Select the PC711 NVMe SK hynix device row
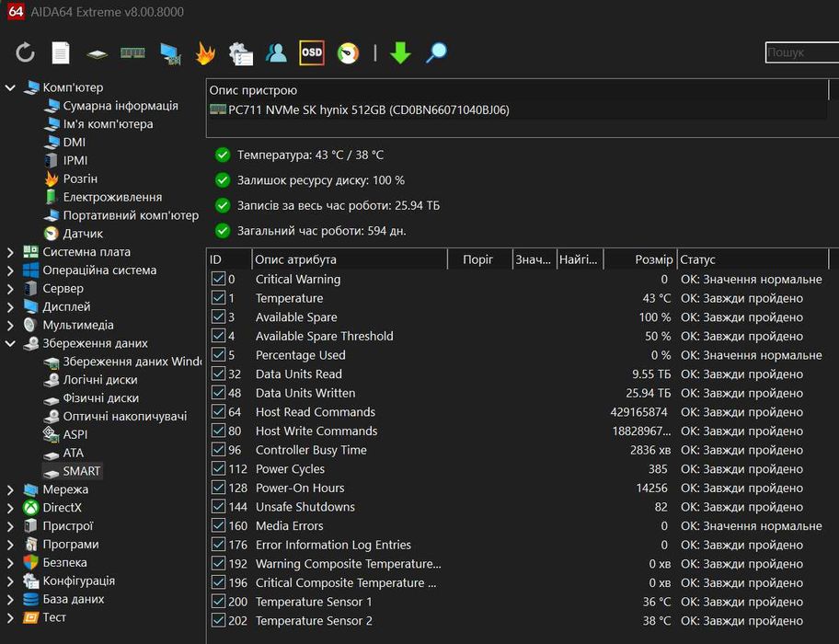The height and width of the screenshot is (644, 839). click(x=517, y=109)
